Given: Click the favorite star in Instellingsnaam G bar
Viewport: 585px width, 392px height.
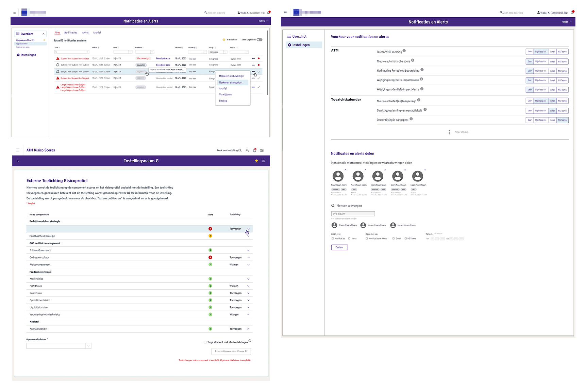Looking at the screenshot, I should 256,161.
